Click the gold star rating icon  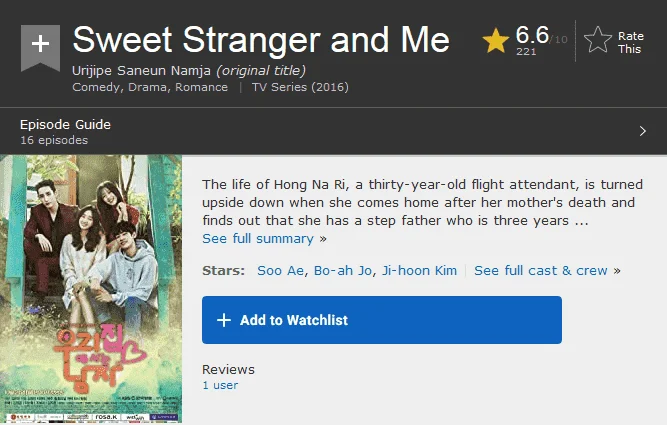click(x=496, y=40)
